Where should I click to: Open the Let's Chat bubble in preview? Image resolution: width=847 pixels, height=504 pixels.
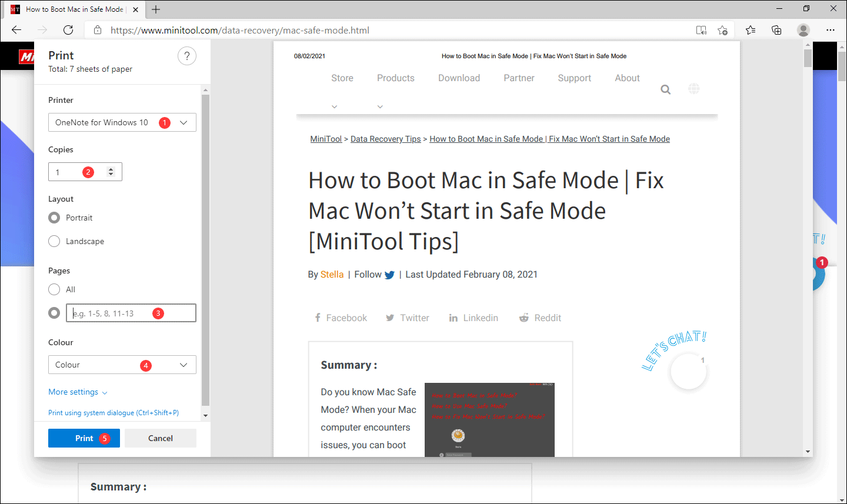[x=688, y=371]
